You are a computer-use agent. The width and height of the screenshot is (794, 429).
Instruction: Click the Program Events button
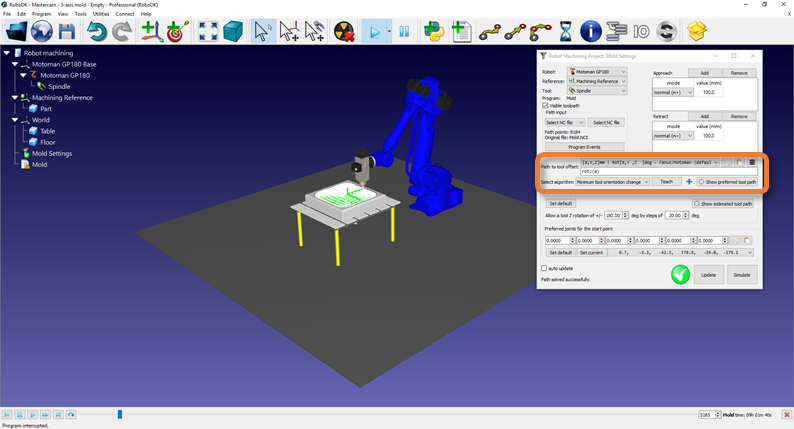(x=584, y=147)
